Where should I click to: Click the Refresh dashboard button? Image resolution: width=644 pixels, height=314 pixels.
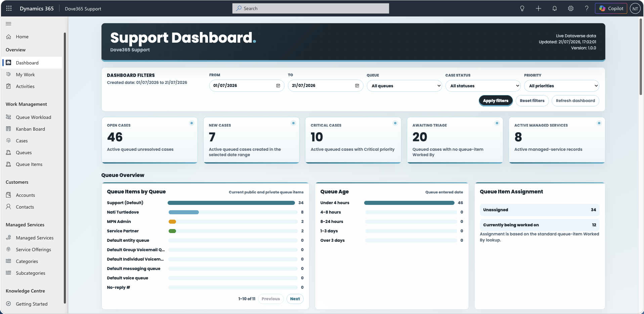click(575, 101)
